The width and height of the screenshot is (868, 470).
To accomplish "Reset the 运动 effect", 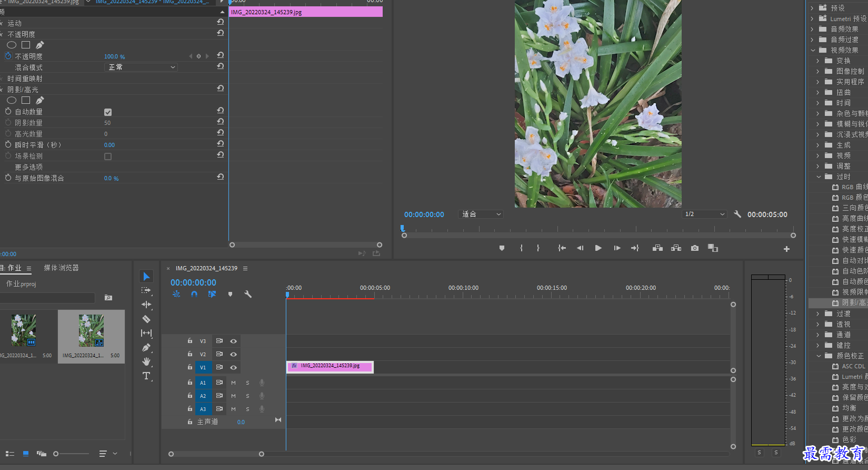I will (221, 22).
